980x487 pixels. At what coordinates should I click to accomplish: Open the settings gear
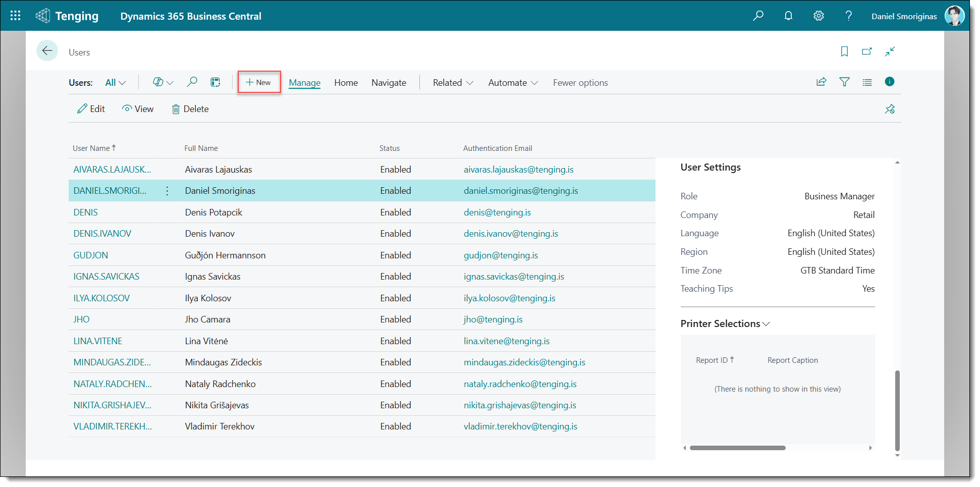click(819, 16)
